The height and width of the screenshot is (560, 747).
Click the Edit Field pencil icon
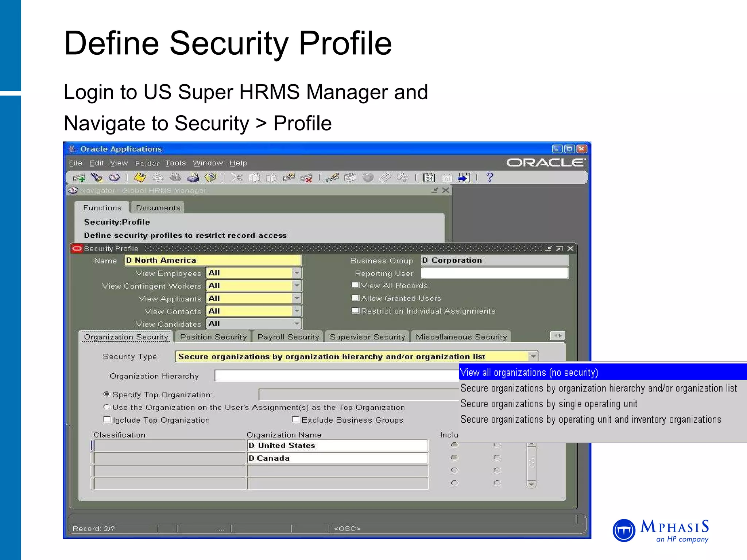pyautogui.click(x=332, y=178)
